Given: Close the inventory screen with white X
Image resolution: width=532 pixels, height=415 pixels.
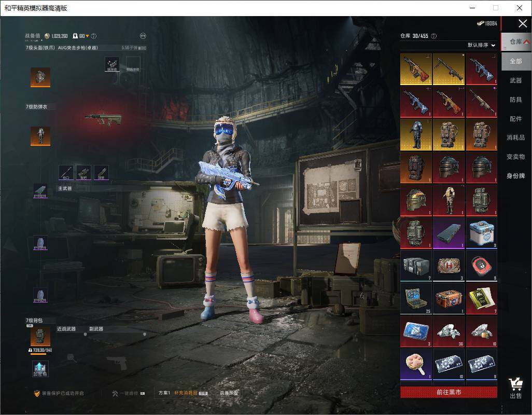Looking at the screenshot, I should click(523, 23).
